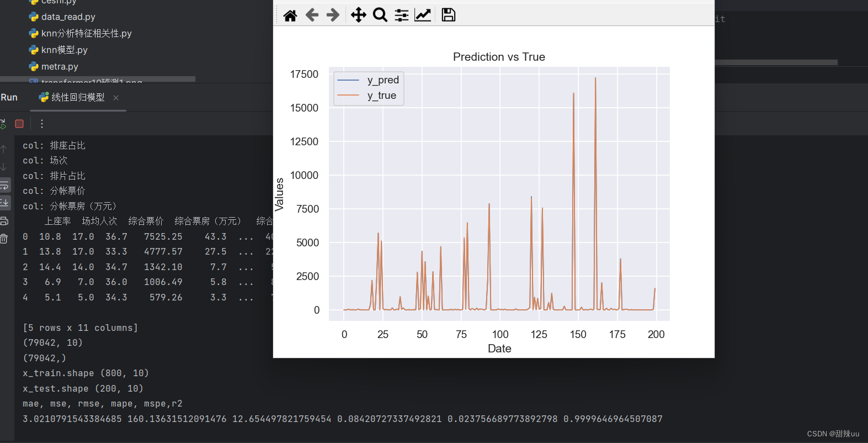Image resolution: width=868 pixels, height=443 pixels.
Task: Open the Edit axis and curve parameters tool
Action: [x=423, y=15]
